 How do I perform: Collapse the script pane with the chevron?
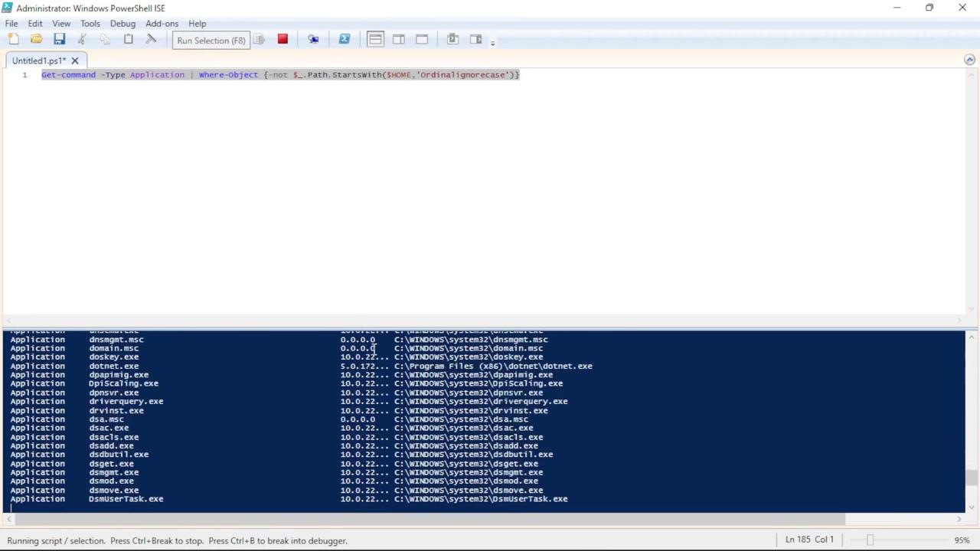969,59
